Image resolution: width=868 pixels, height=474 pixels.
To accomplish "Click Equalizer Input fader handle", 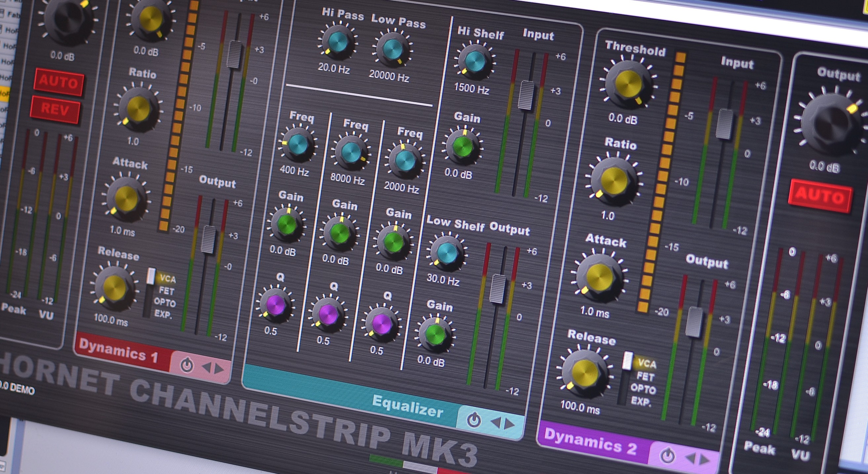I will click(x=526, y=95).
